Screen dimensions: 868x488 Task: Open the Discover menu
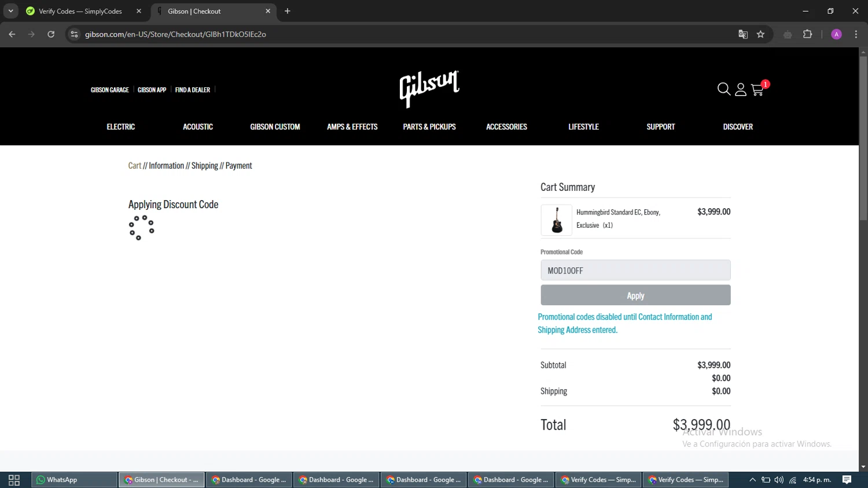pos(738,127)
